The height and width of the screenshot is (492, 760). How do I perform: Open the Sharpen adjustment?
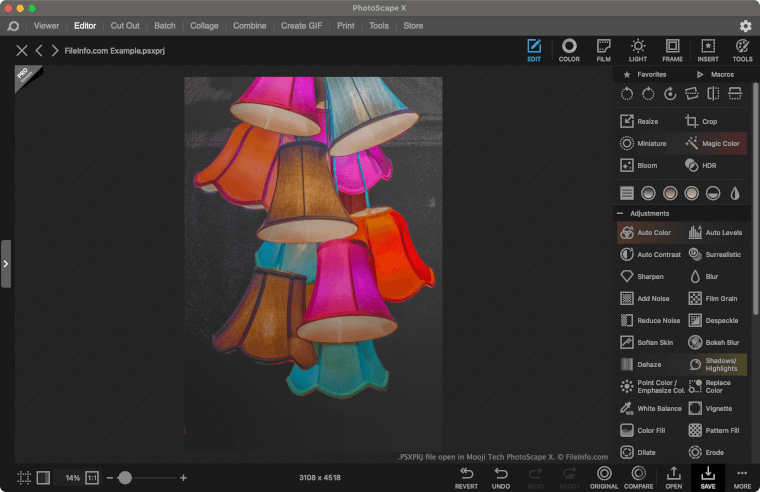[642, 277]
